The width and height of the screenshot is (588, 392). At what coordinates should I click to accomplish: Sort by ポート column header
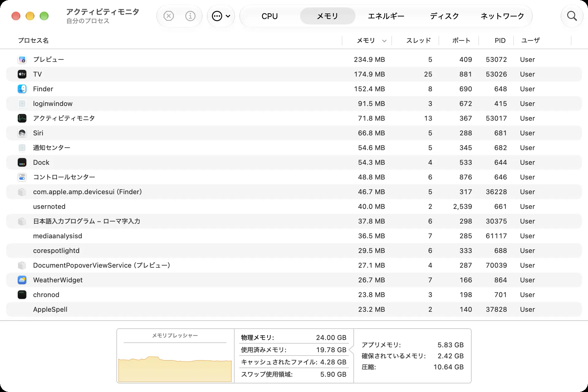[x=461, y=40]
